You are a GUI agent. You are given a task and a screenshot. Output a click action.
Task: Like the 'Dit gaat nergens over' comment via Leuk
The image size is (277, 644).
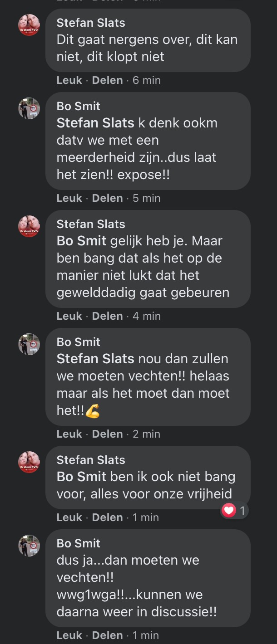point(69,80)
